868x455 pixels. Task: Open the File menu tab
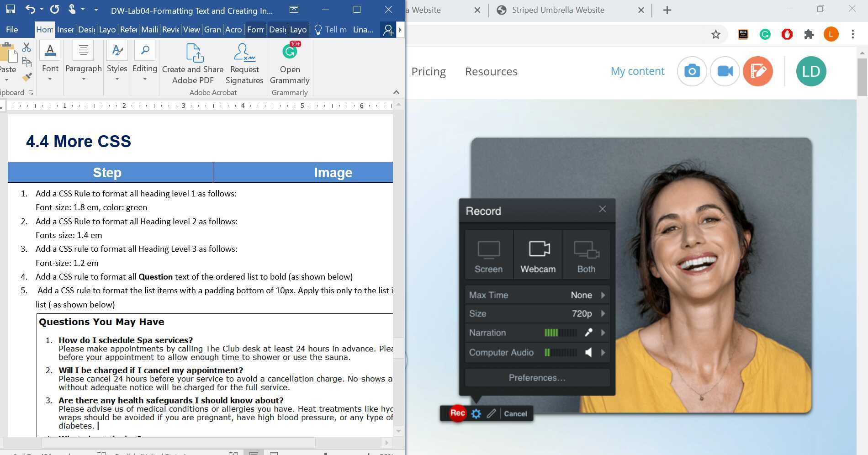pos(12,30)
